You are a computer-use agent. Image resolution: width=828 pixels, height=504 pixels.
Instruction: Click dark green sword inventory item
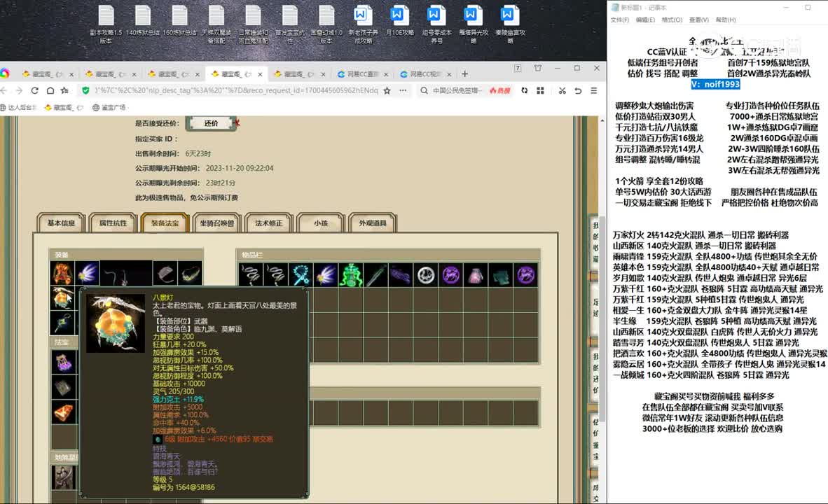375,275
